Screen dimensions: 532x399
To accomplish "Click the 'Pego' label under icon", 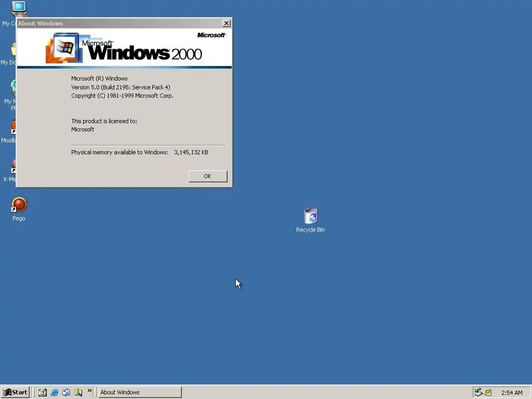I will [x=19, y=218].
